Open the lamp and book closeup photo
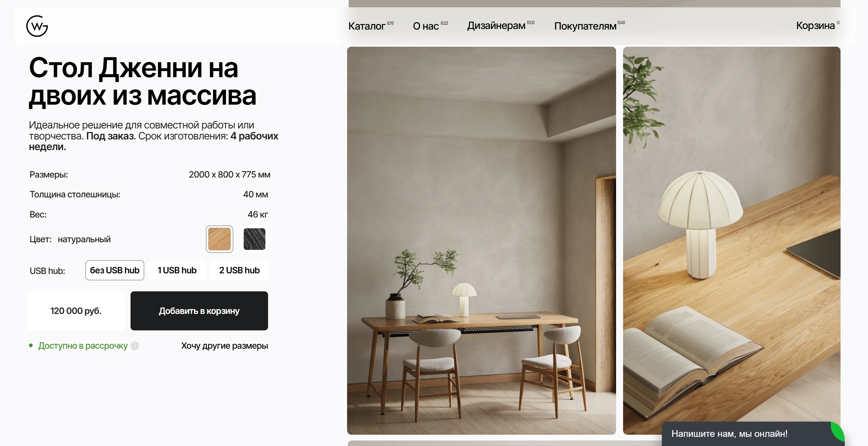 731,240
